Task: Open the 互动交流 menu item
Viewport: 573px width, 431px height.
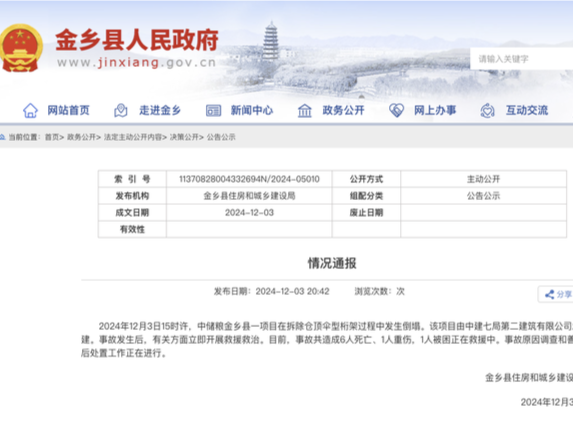Action: [x=527, y=110]
